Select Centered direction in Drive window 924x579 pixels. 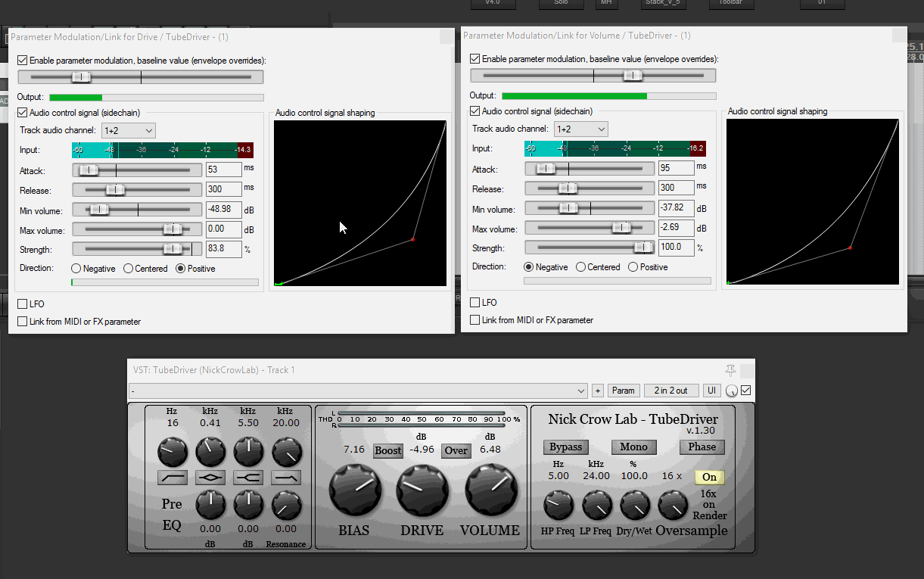(129, 268)
